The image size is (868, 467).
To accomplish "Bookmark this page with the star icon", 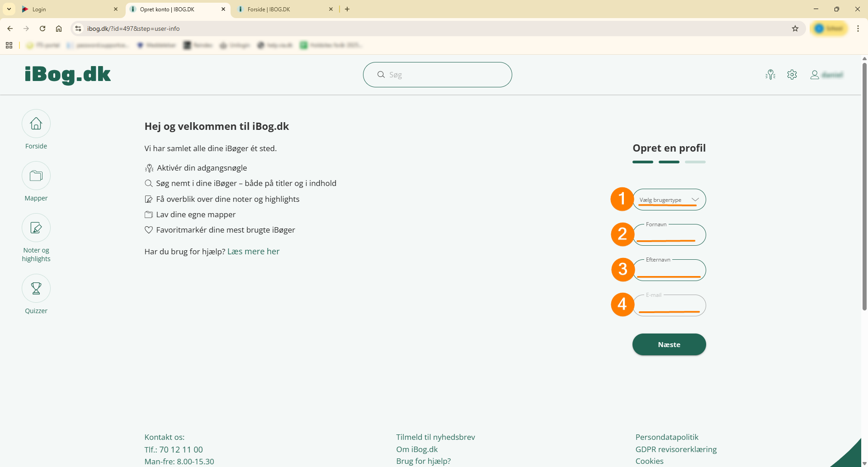I will [x=795, y=29].
